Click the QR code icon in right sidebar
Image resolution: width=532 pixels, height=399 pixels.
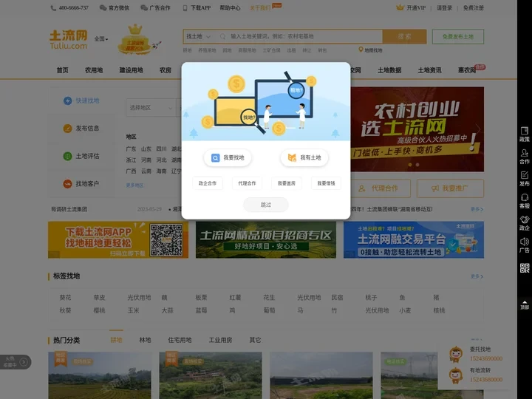coord(525,268)
